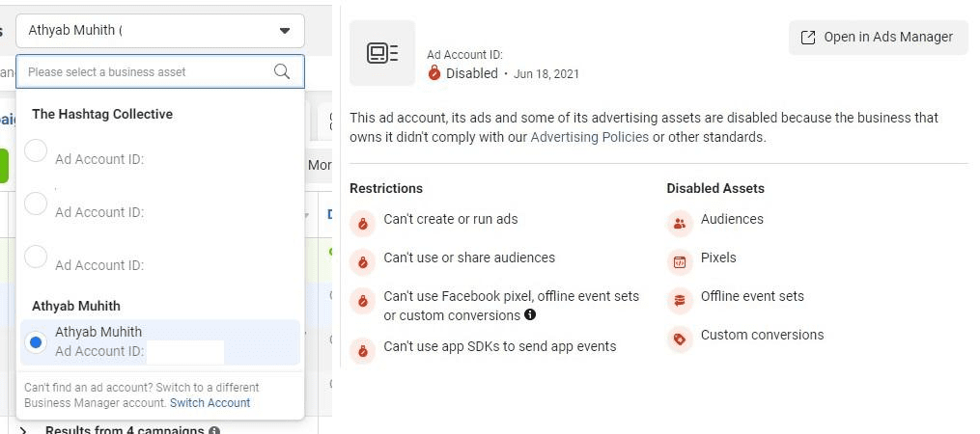Screen dimensions: 980x434
Task: Open the Advertising Policies link
Action: [589, 137]
